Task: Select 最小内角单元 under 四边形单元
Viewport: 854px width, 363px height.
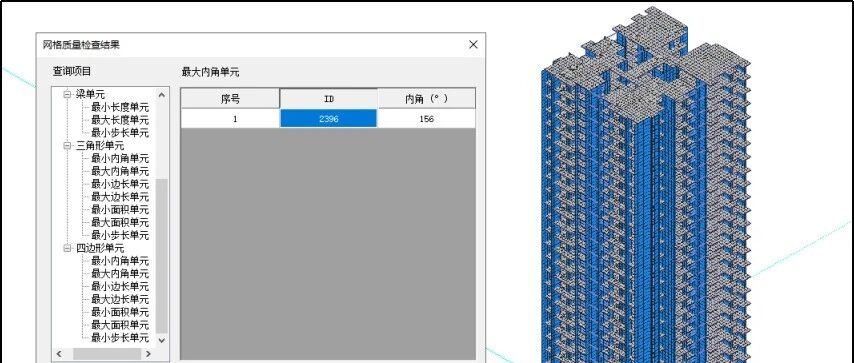Action: pyautogui.click(x=120, y=261)
